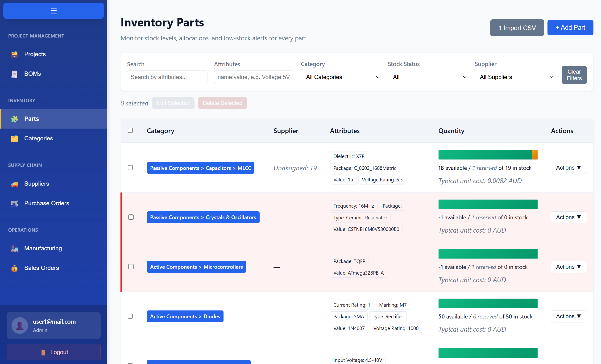Open the sidebar hamburger menu
This screenshot has width=601, height=364.
click(x=54, y=10)
